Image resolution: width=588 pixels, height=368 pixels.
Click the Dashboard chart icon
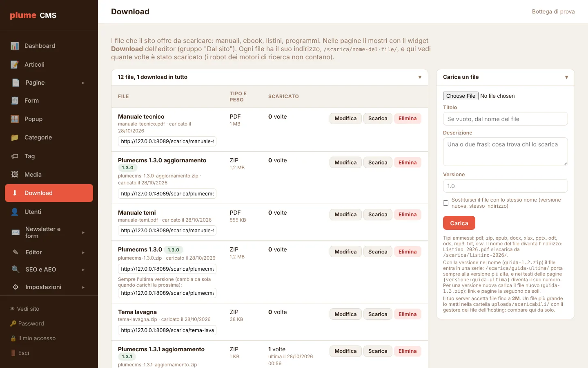point(15,46)
